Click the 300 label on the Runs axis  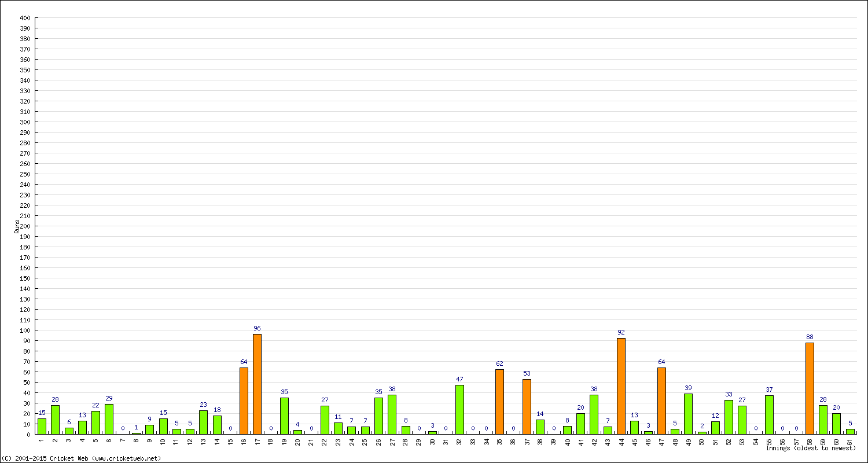click(24, 122)
